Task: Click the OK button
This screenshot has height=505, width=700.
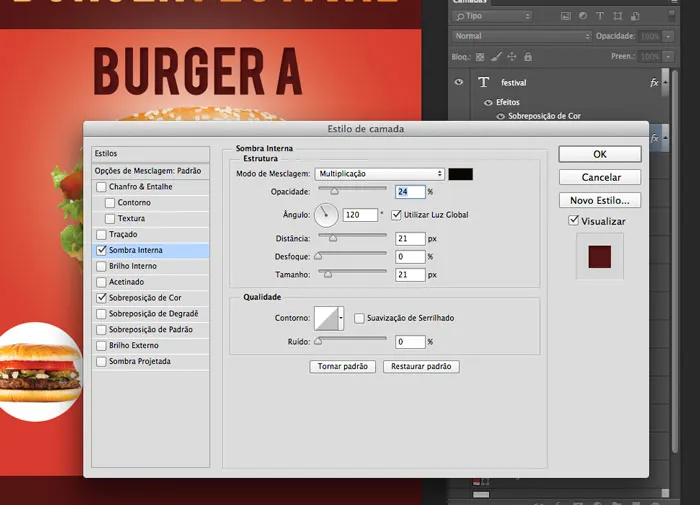Action: [x=600, y=154]
